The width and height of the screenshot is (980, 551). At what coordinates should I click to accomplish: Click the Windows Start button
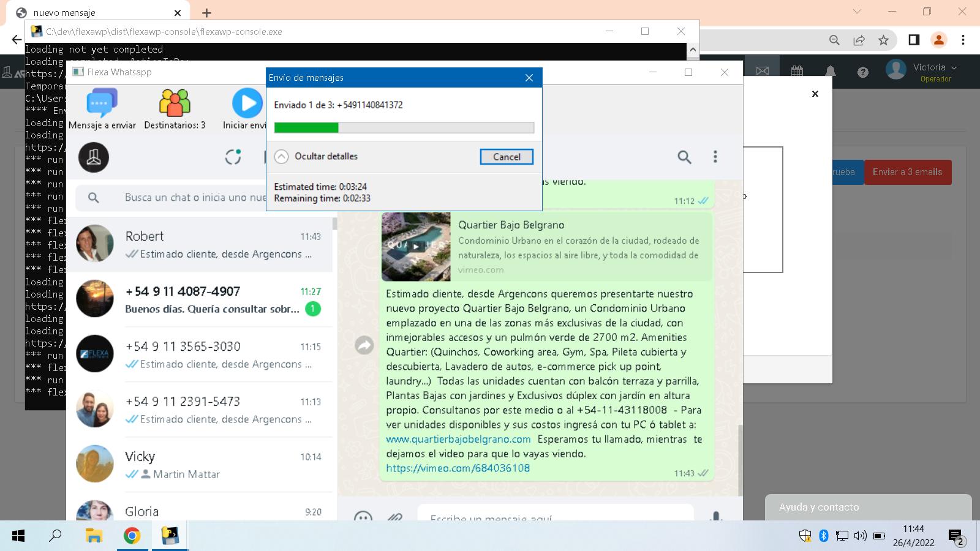[18, 536]
